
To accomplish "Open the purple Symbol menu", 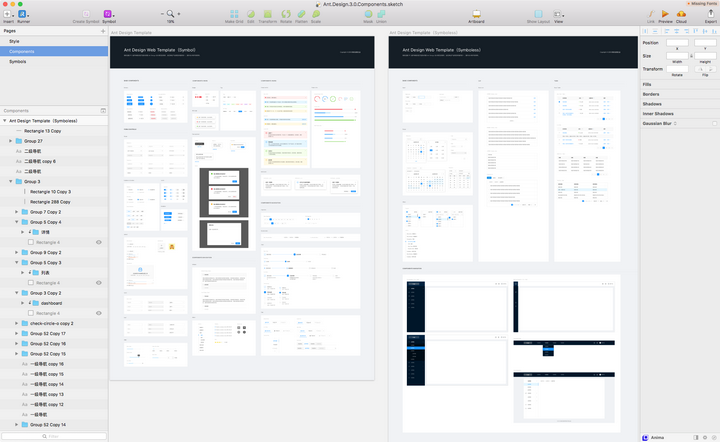I will tap(108, 14).
